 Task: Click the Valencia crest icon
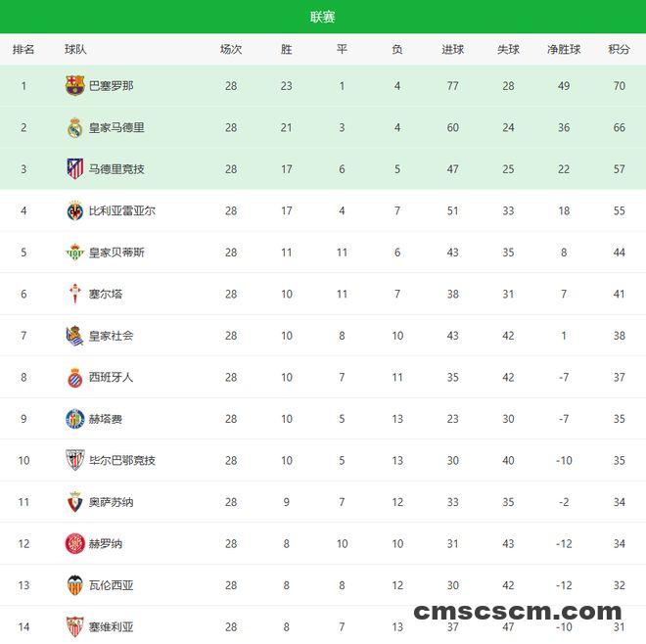tap(74, 585)
